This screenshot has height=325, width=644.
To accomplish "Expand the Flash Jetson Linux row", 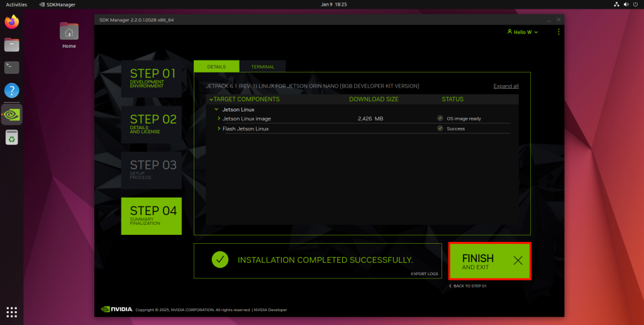I will click(219, 128).
